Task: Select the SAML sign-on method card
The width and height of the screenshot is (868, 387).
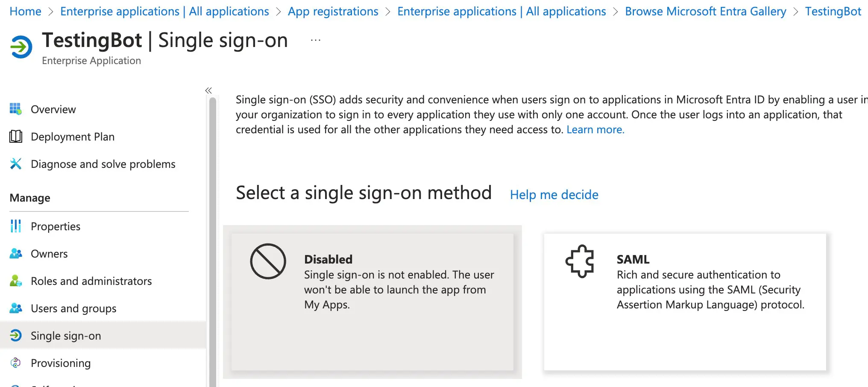Action: point(685,302)
